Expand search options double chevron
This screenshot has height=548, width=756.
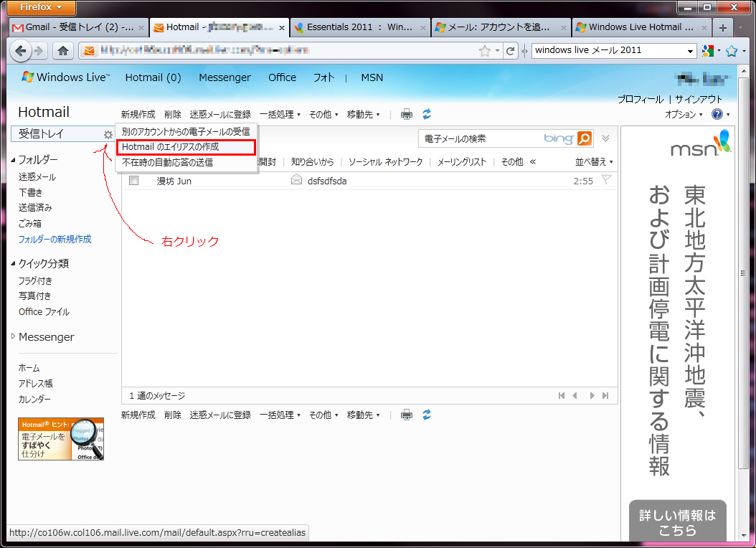(605, 138)
